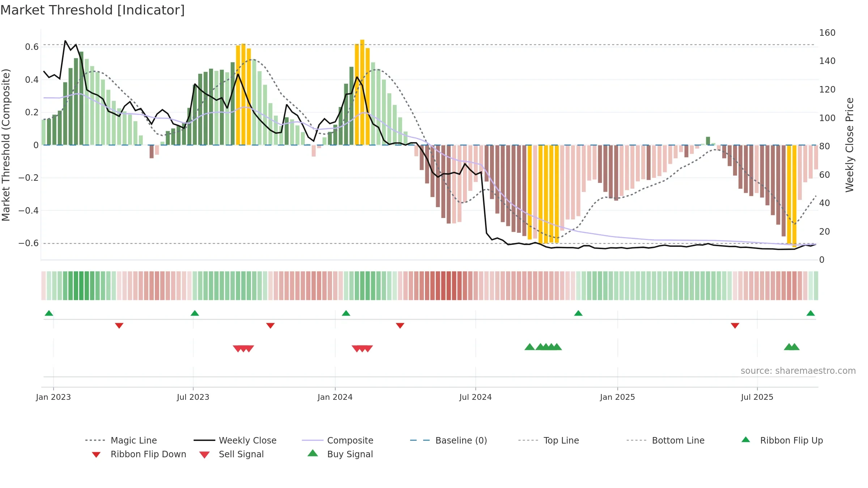Click the ribbon flip down marker in autumn 2023
868x488 pixels.
271,326
